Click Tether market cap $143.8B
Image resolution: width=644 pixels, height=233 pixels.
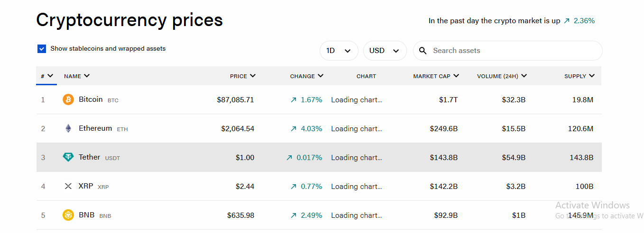tap(444, 158)
